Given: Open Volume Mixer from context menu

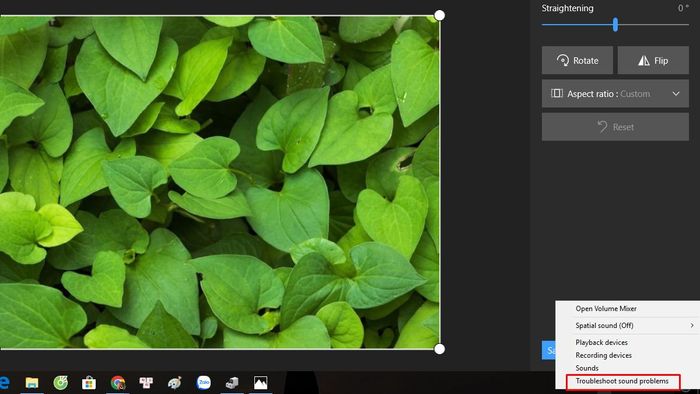Looking at the screenshot, I should coord(606,308).
